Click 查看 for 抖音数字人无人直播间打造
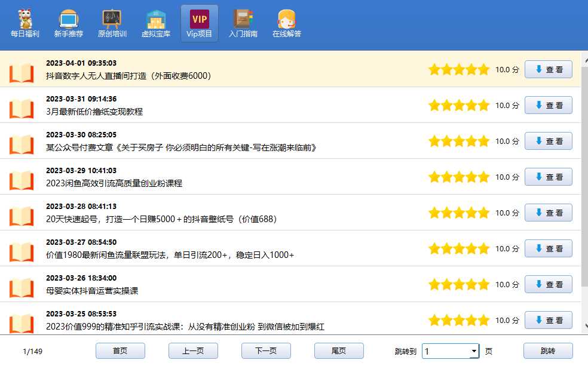The width and height of the screenshot is (588, 366). pyautogui.click(x=548, y=69)
